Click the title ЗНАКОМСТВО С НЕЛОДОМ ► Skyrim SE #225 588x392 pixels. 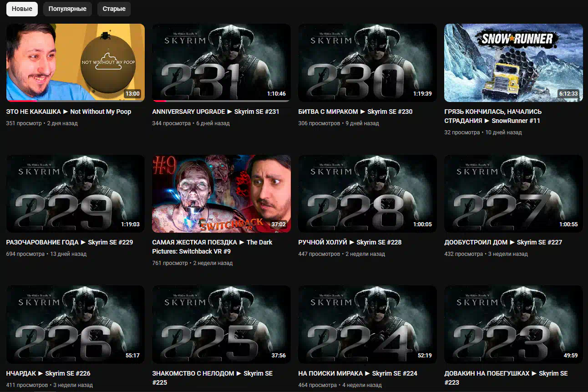[213, 378]
